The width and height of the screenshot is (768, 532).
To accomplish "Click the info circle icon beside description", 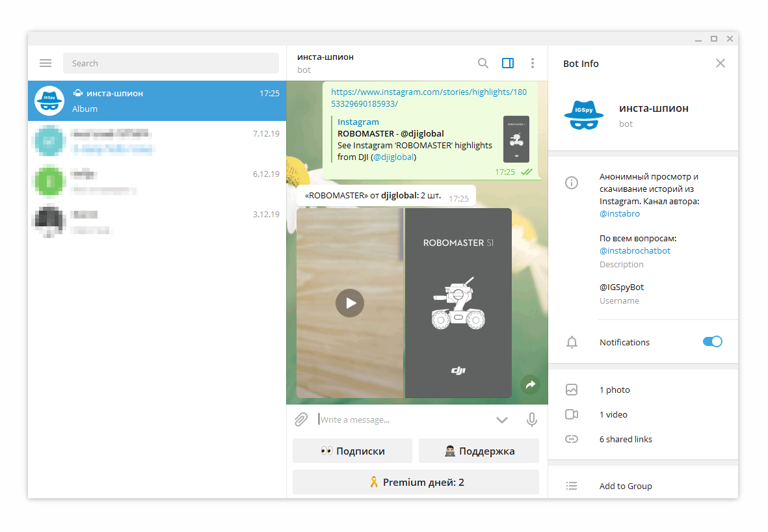I will point(572,183).
